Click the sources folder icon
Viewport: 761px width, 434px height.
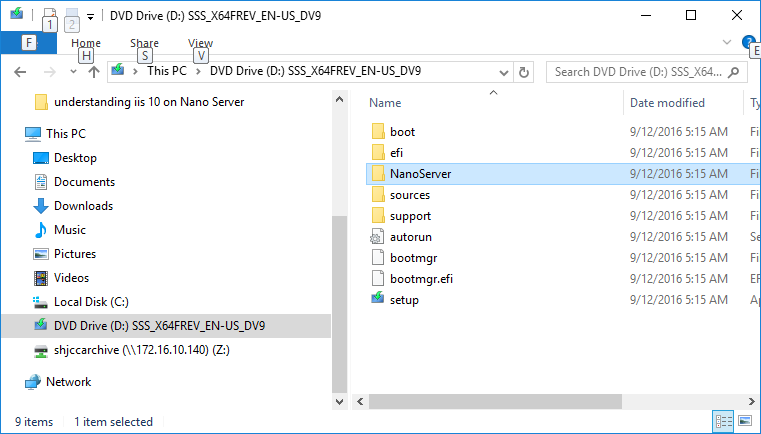click(x=378, y=195)
